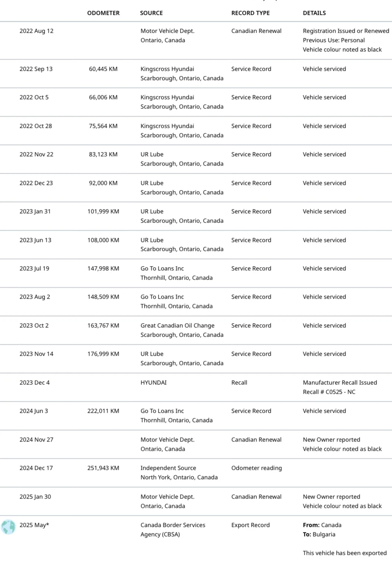Click Canada Border Services Agency source
Viewport: 392px width, 565px height.
click(x=173, y=530)
